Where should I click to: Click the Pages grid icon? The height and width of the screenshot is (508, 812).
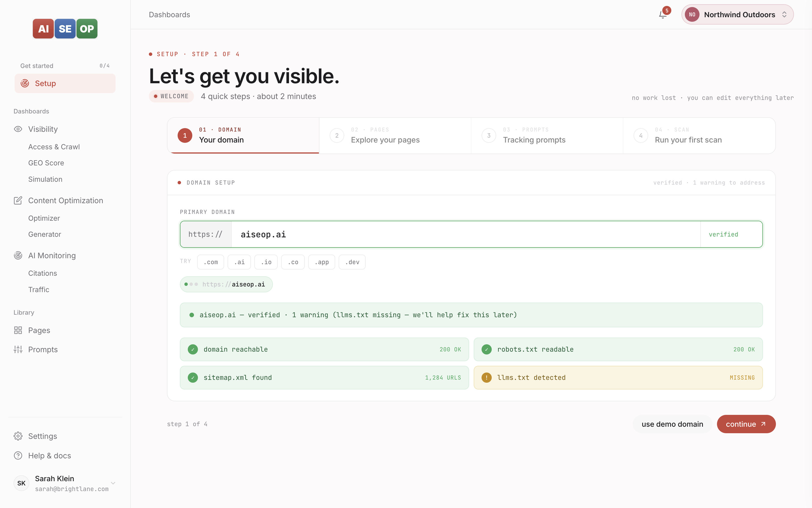(18, 330)
